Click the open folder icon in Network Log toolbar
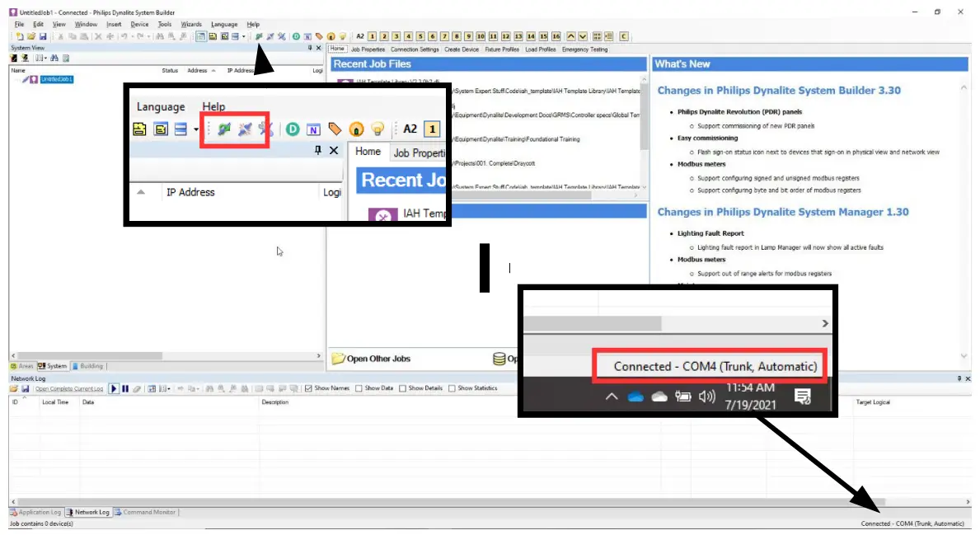The width and height of the screenshot is (980, 535). pyautogui.click(x=14, y=389)
